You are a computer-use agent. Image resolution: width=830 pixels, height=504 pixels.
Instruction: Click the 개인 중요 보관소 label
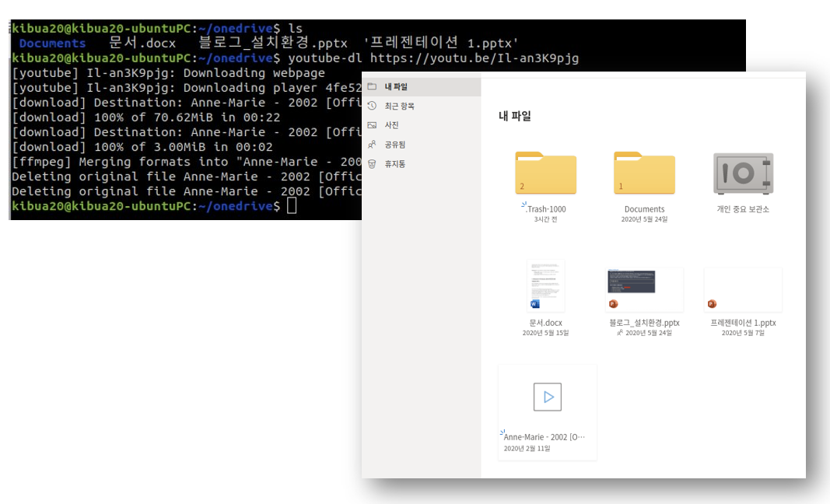click(743, 209)
